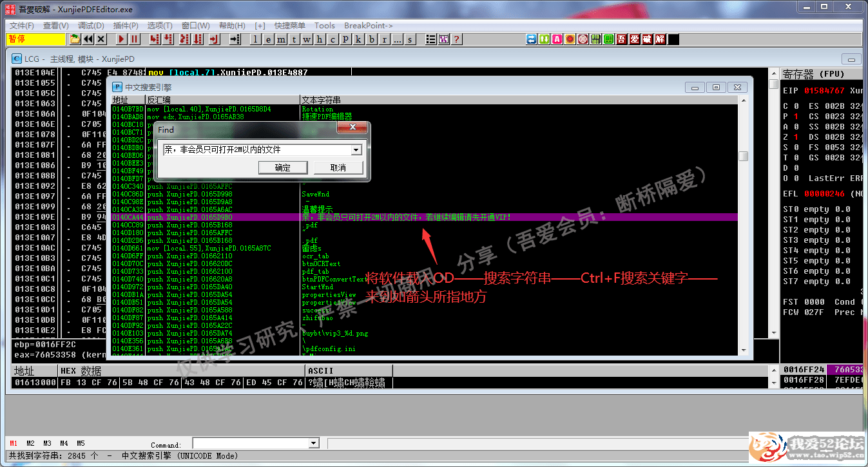Open the Log window with the l button
Screen dimensions: 868x467
(x=255, y=39)
